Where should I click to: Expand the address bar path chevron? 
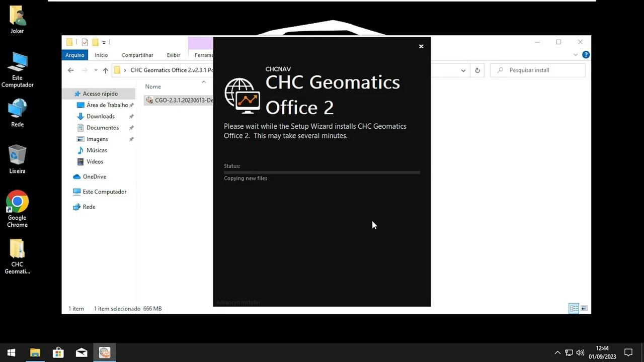coord(126,70)
